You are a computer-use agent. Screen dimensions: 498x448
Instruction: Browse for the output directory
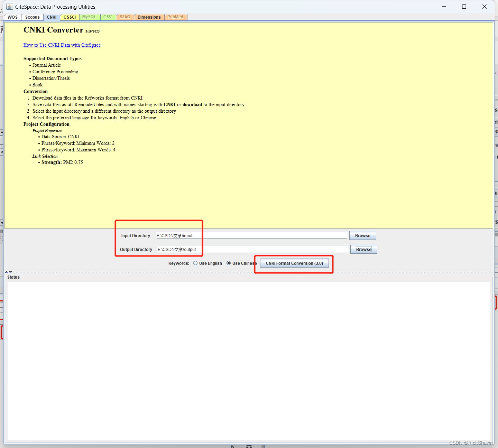pos(364,249)
